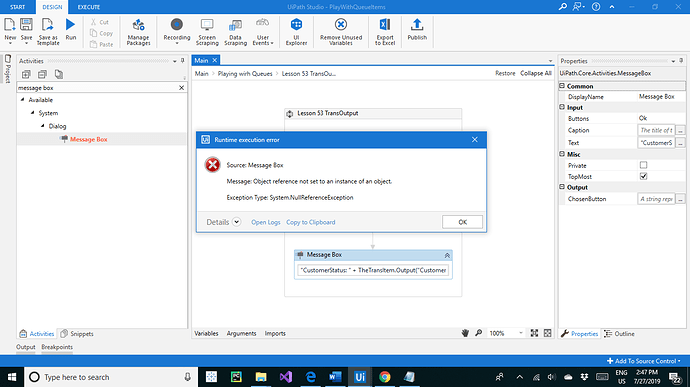Open the Data Scraping wizard
The height and width of the screenshot is (387, 690).
pyautogui.click(x=235, y=31)
